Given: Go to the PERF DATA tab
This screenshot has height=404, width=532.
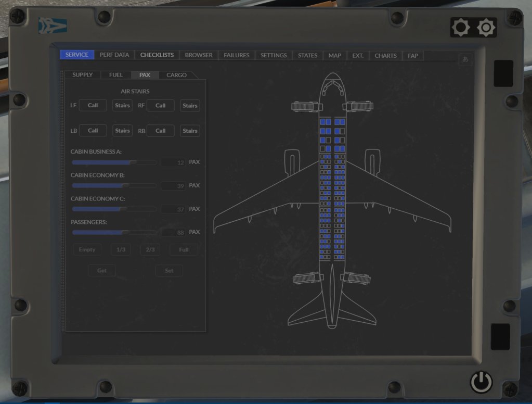Looking at the screenshot, I should pyautogui.click(x=114, y=55).
